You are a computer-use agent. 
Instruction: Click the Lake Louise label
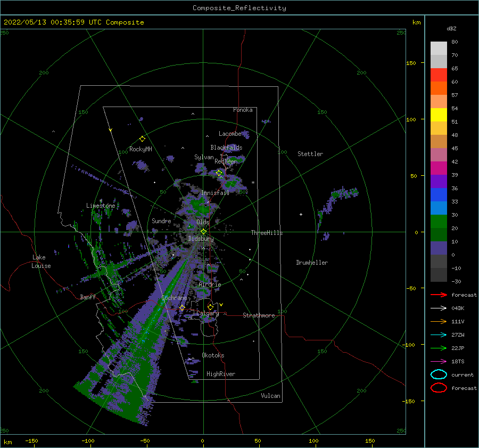click(41, 262)
